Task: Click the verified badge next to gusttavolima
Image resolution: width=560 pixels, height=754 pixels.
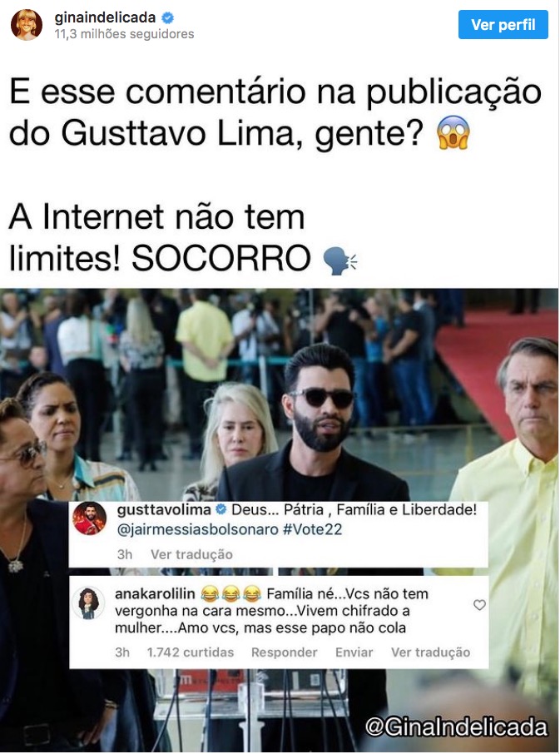Action: (x=221, y=509)
